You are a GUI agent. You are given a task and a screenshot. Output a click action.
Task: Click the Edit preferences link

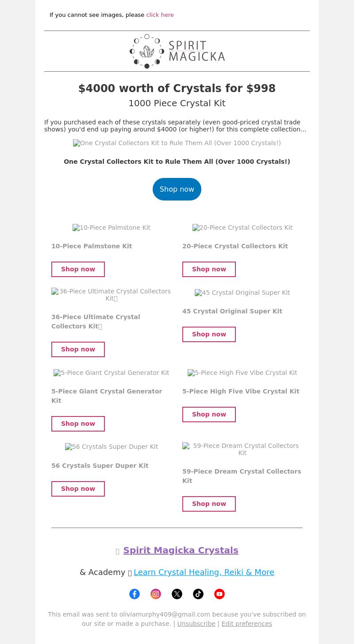click(x=246, y=624)
